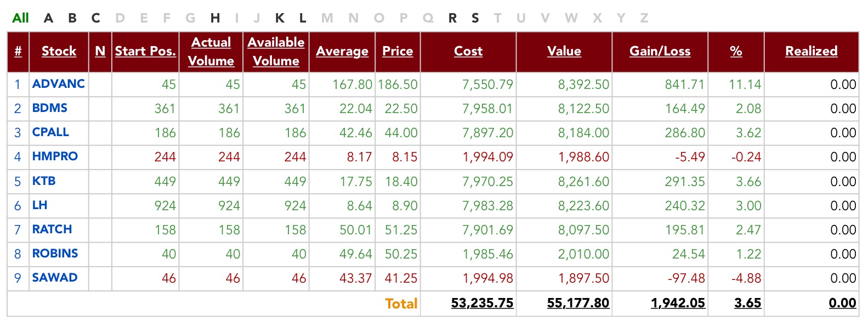Sort table by Stock column header
Image resolution: width=868 pixels, height=320 pixels.
[59, 51]
